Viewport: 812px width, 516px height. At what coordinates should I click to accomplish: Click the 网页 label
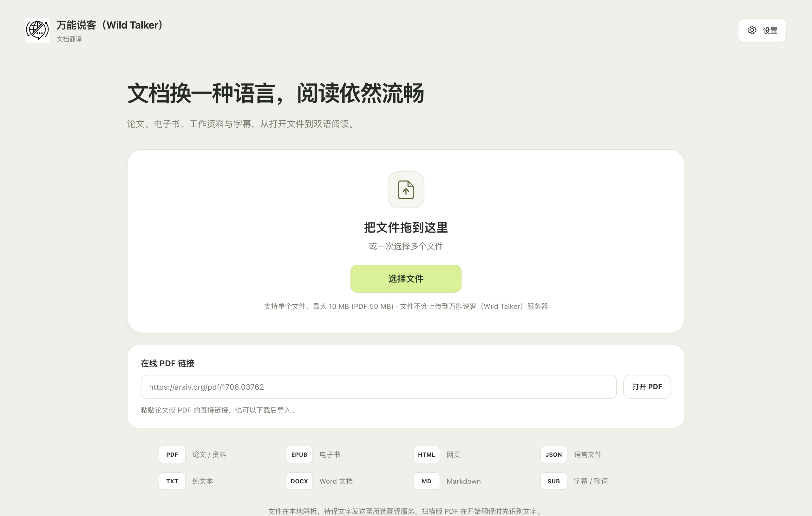(453, 454)
